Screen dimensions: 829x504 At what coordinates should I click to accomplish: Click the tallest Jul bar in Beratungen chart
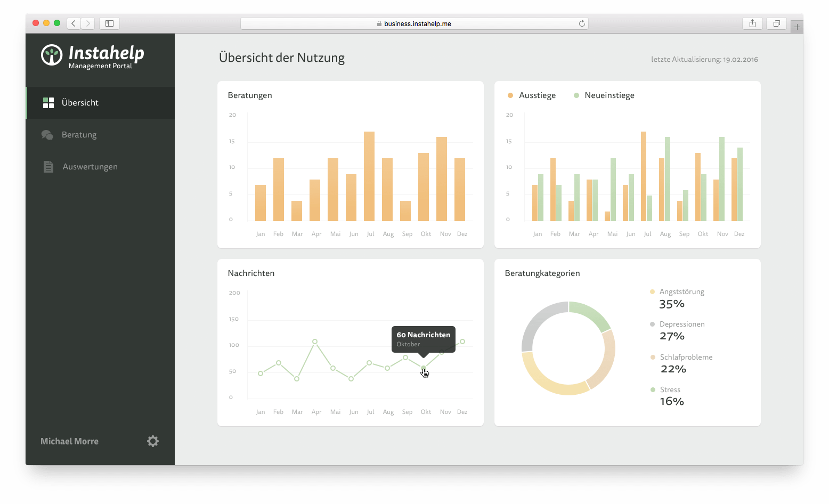click(x=369, y=176)
